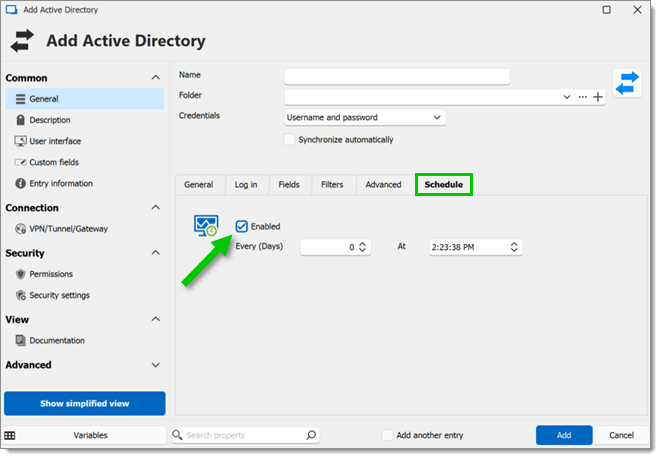The image size is (661, 459).
Task: Click the Add button
Action: point(564,435)
